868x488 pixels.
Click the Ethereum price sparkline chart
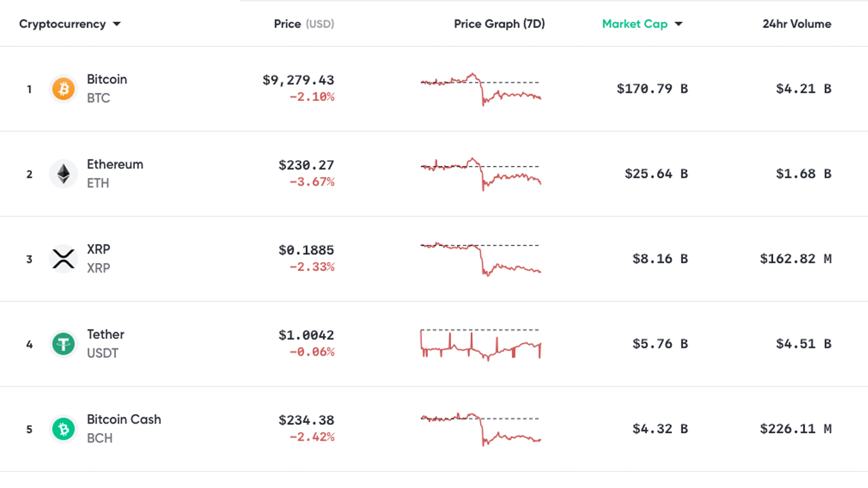pyautogui.click(x=480, y=174)
